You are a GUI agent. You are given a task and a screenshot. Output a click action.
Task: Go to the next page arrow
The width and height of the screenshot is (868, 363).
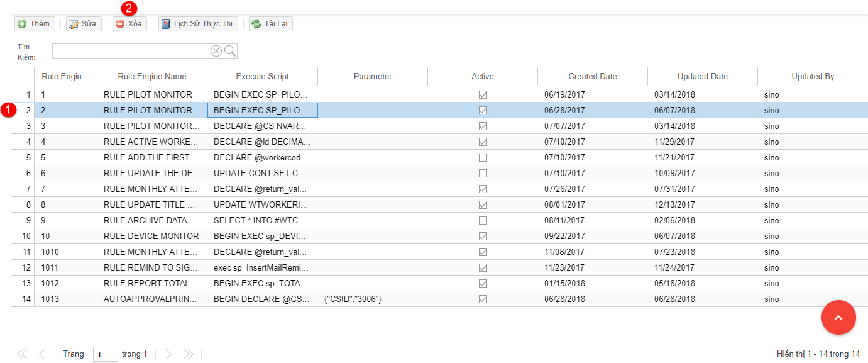coord(168,354)
